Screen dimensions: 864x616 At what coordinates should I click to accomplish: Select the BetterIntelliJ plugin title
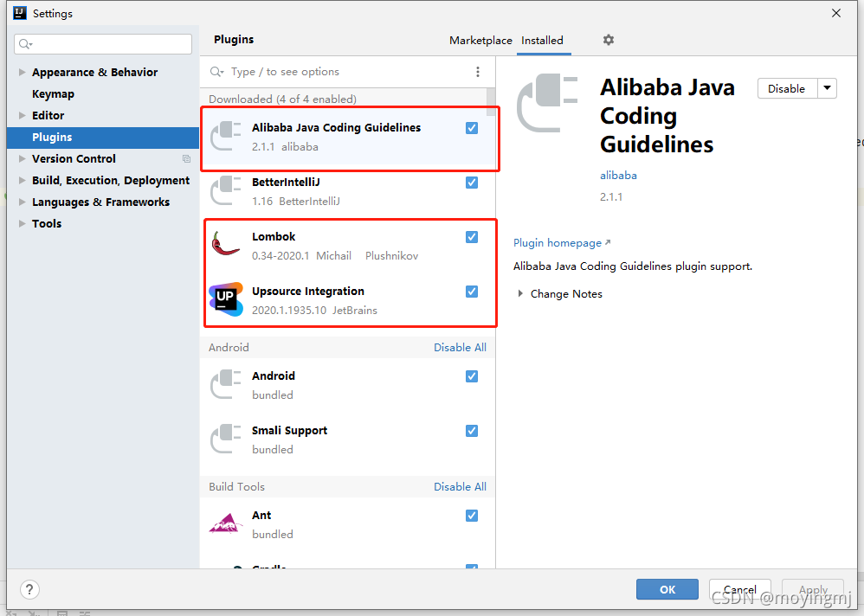click(x=286, y=183)
